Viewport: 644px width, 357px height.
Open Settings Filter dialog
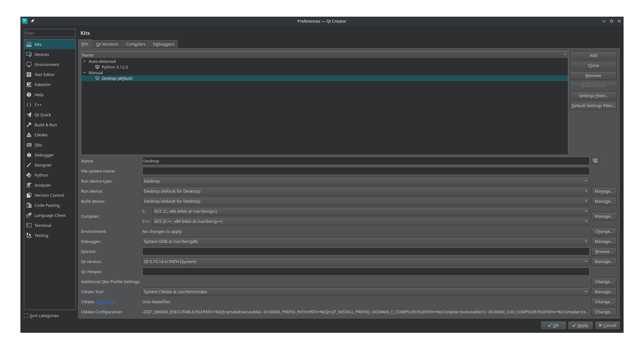[593, 96]
